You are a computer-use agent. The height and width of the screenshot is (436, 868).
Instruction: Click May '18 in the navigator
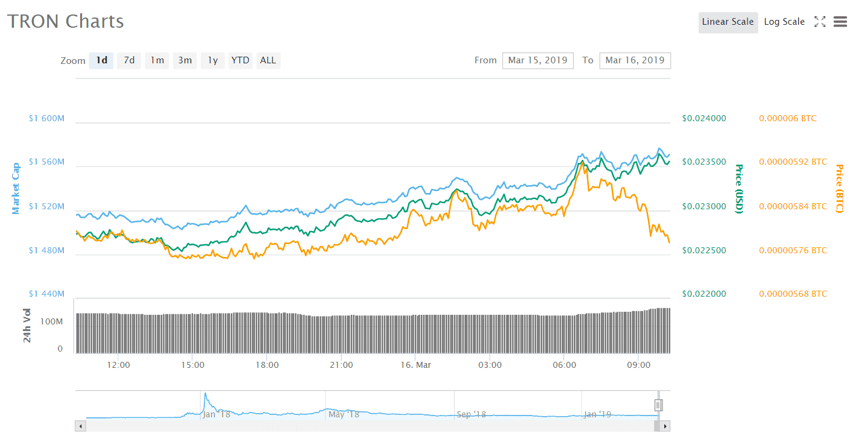click(x=344, y=414)
